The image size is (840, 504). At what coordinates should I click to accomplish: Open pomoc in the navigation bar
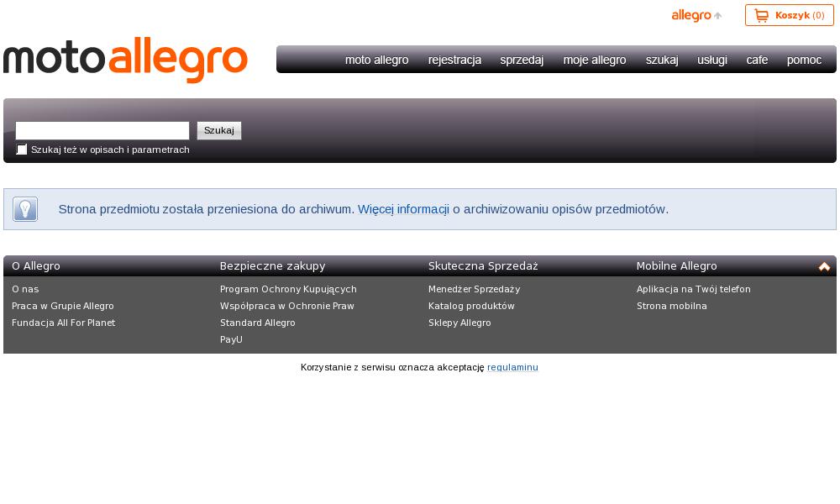(x=804, y=60)
